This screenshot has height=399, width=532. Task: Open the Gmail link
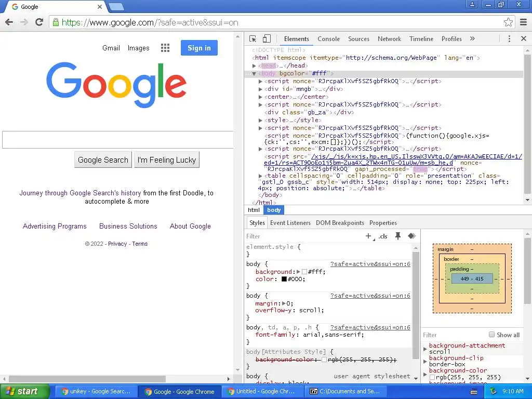click(x=111, y=48)
